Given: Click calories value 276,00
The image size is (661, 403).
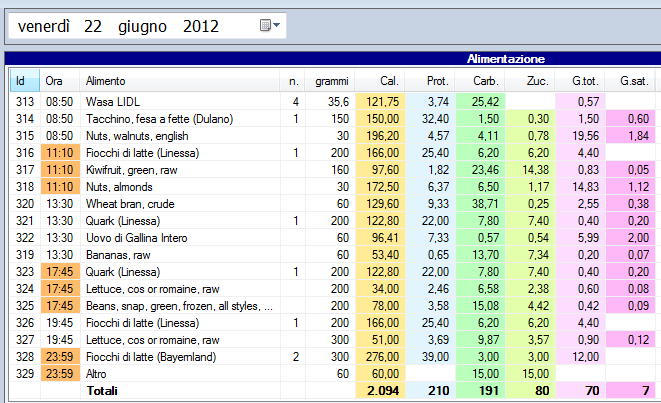Looking at the screenshot, I should coord(380,357).
